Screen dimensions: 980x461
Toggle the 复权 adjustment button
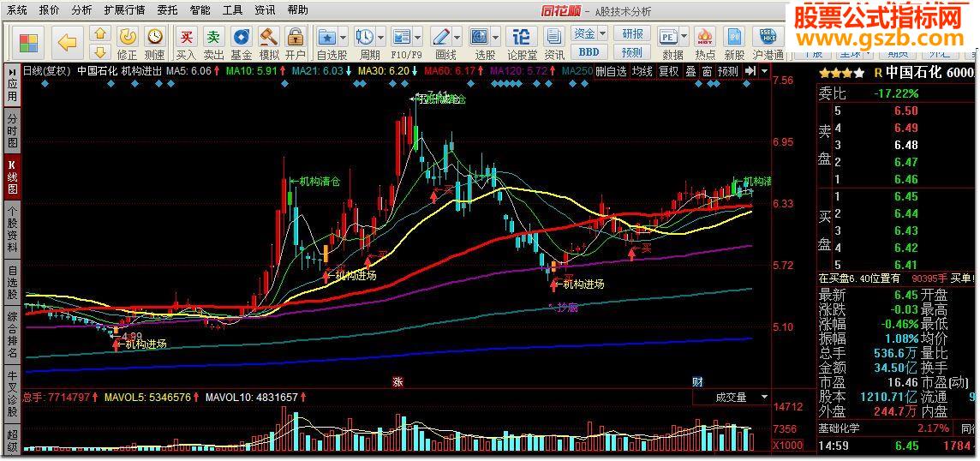click(x=669, y=71)
